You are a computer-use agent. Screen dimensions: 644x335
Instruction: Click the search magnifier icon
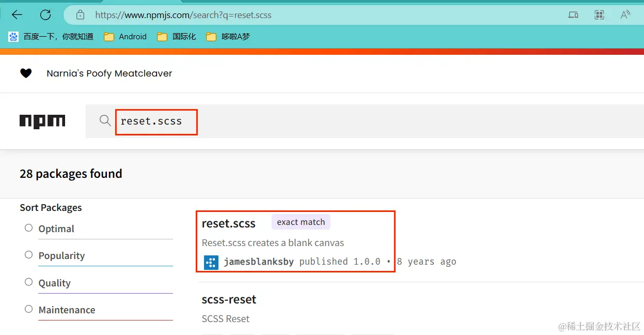105,120
